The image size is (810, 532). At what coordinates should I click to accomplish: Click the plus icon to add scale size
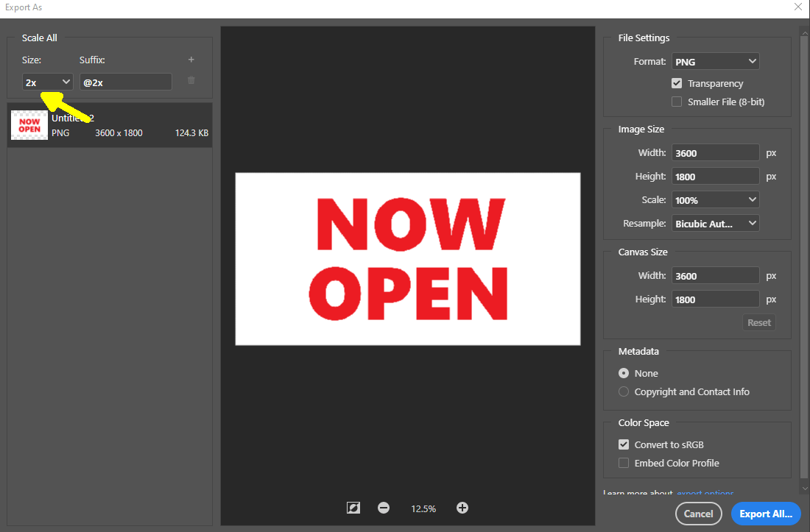tap(191, 60)
